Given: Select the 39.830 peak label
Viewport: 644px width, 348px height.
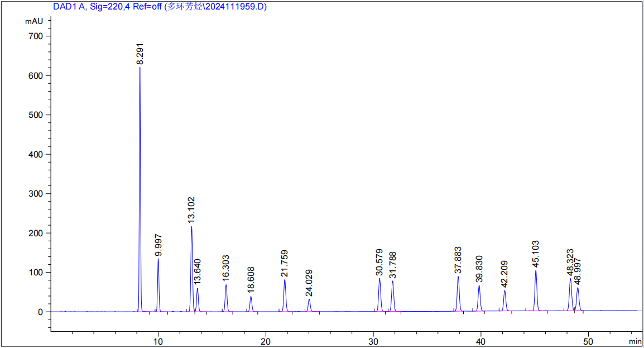Looking at the screenshot, I should (x=479, y=270).
